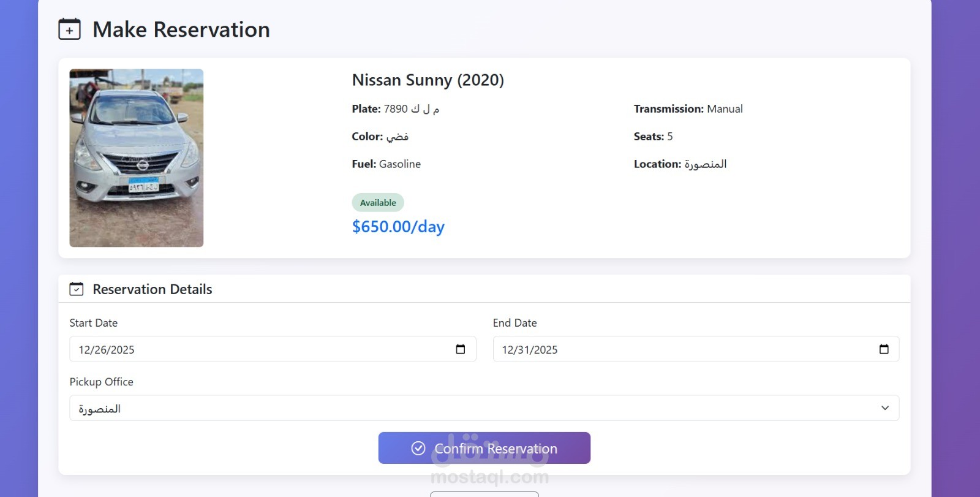The height and width of the screenshot is (497, 980).
Task: Click the Pickup Office label
Action: (x=102, y=382)
